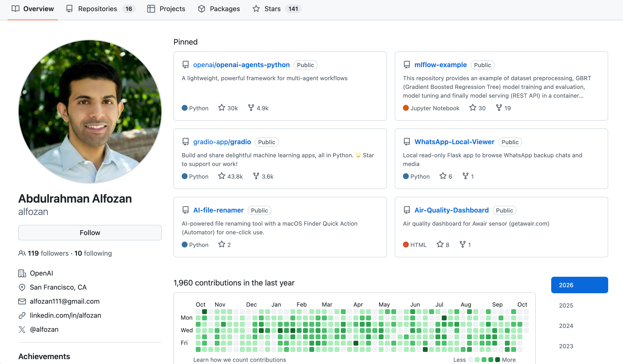
Task: Click the repo icon beside openai-agents-python
Action: point(185,65)
